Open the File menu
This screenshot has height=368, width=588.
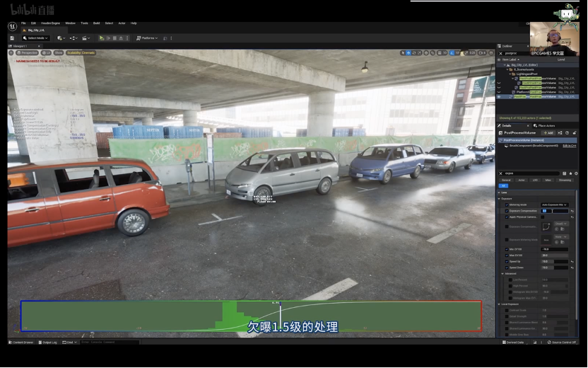coord(23,23)
